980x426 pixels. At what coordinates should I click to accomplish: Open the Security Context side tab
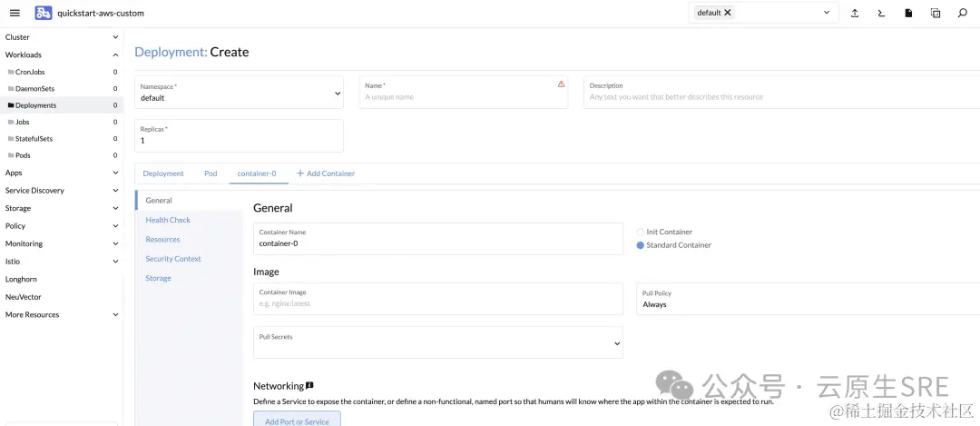pyautogui.click(x=189, y=259)
